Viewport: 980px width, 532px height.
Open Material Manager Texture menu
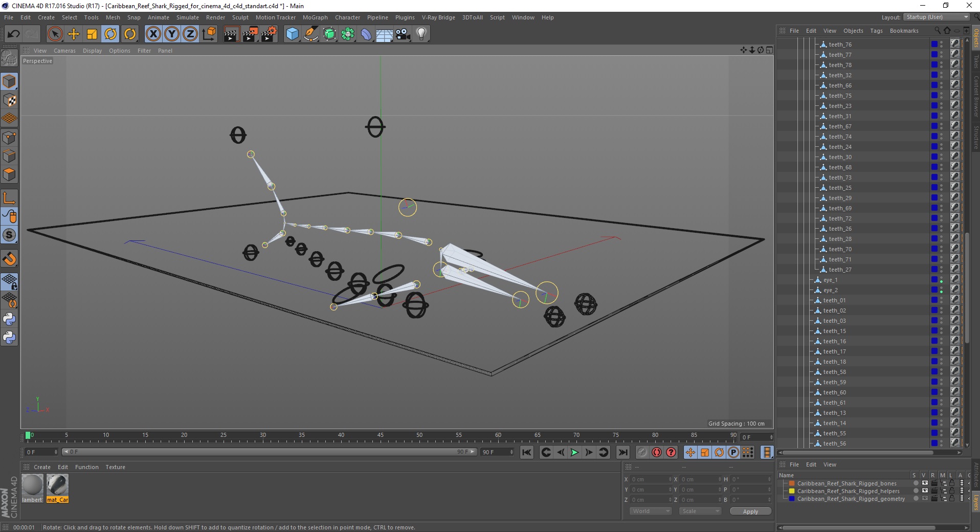(x=115, y=467)
